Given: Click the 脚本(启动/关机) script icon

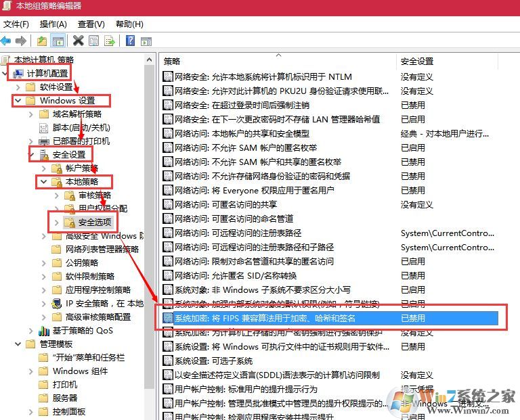Looking at the screenshot, I should (43, 128).
